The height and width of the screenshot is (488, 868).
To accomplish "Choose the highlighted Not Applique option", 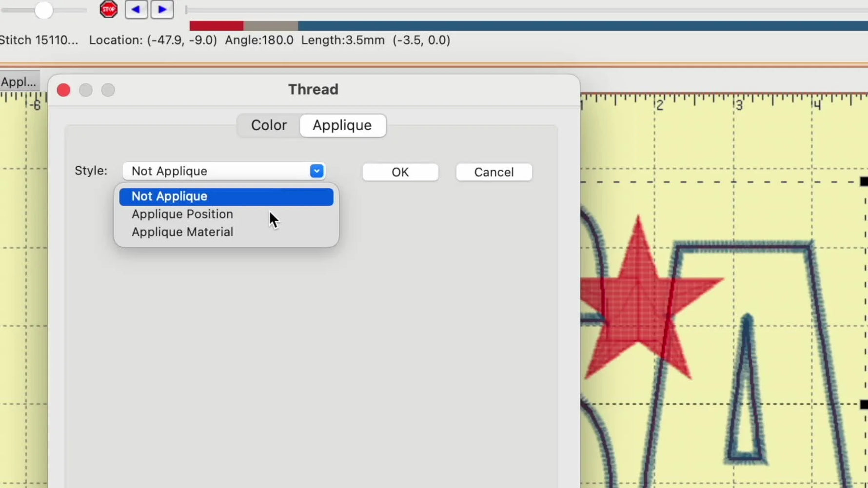I will (x=169, y=196).
